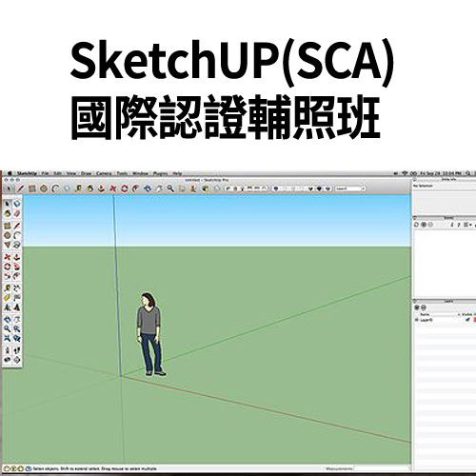Collapse the Entity Info panel triangle
Screen dimensions: 476x476
pos(415,180)
